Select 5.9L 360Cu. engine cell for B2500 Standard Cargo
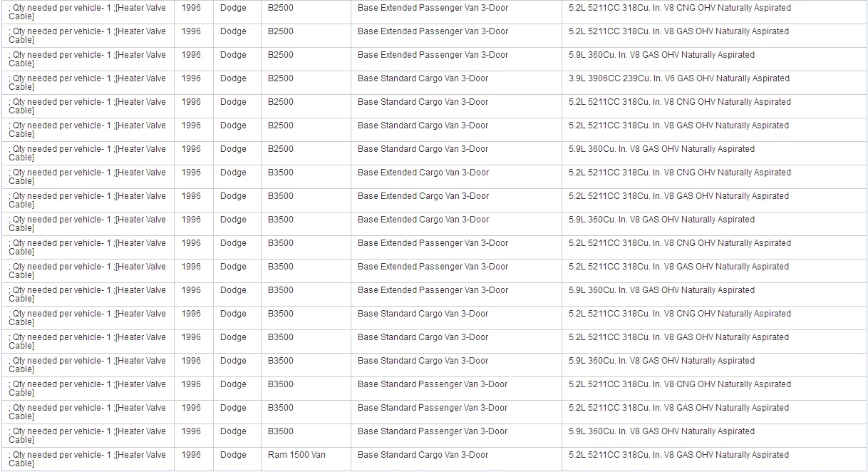Screen dimensions: 868x472 (714, 153)
